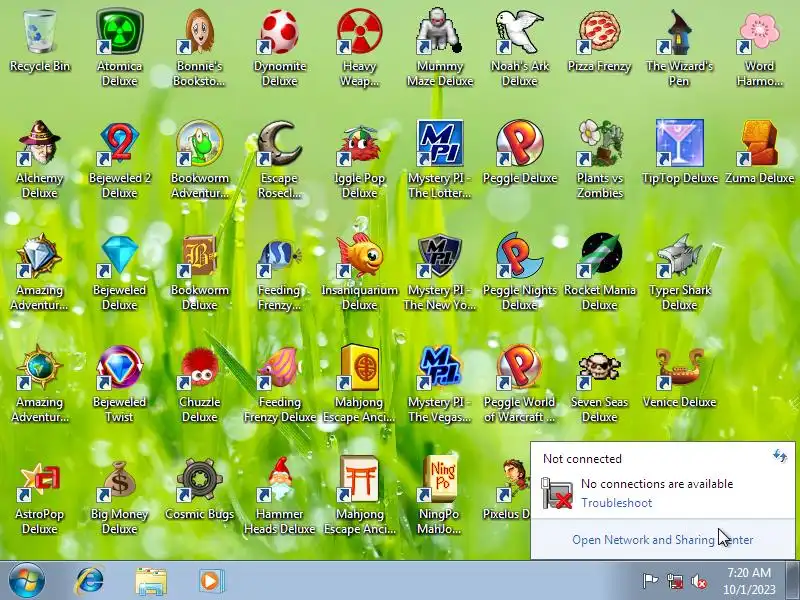Click the Troubleshoot link
This screenshot has width=800, height=600.
(616, 503)
